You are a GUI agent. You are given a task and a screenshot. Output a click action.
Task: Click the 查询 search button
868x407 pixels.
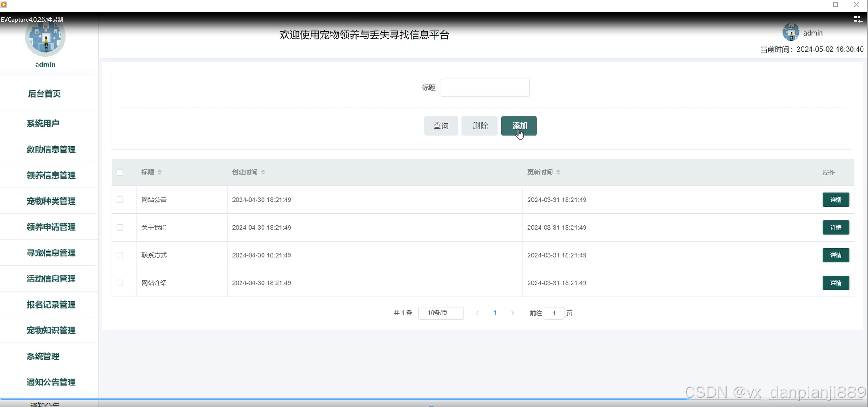pos(441,126)
